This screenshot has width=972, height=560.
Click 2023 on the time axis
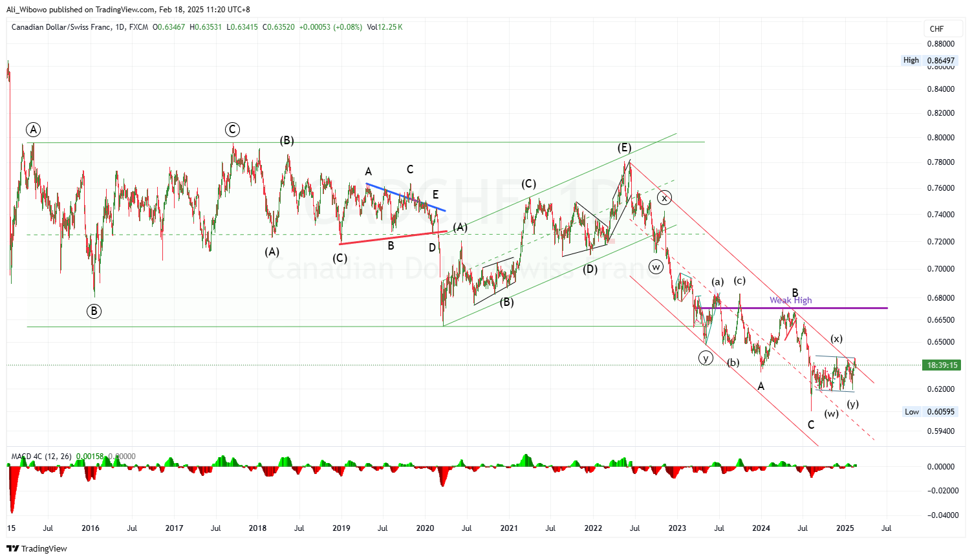677,528
